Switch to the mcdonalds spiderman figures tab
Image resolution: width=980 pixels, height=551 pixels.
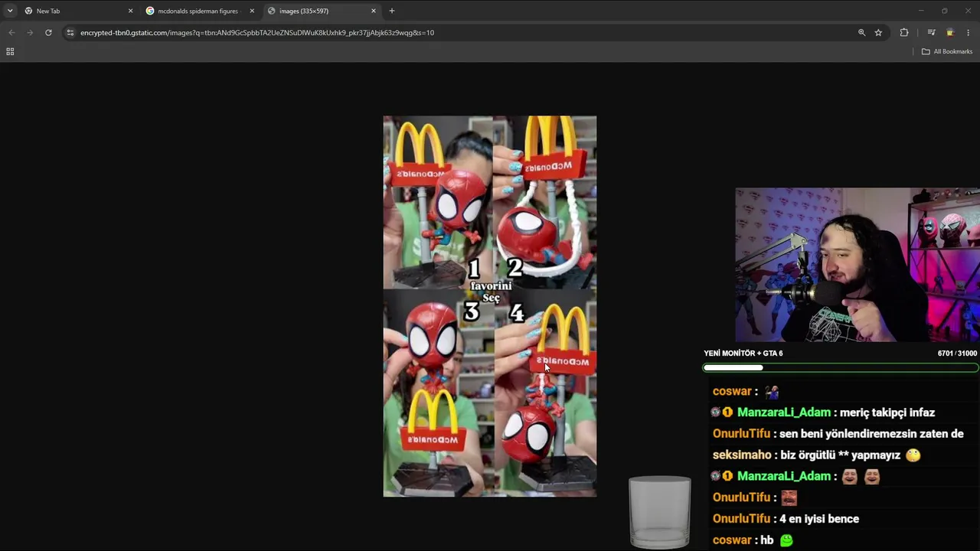pyautogui.click(x=200, y=11)
